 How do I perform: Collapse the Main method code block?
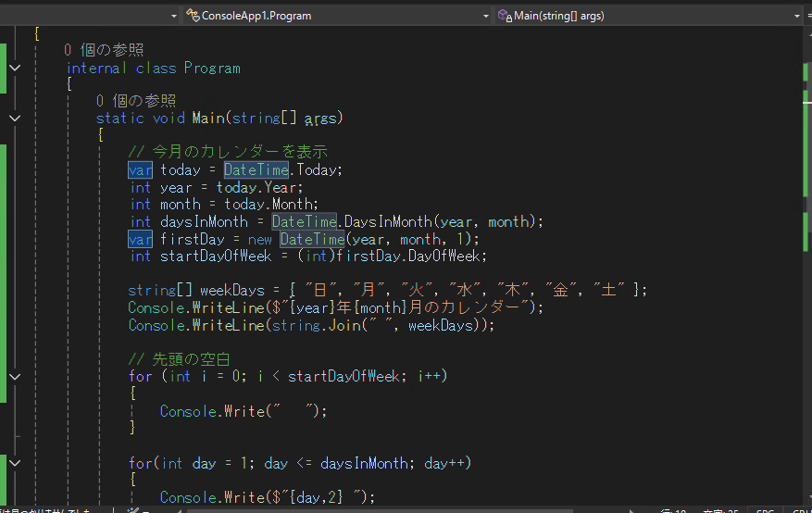pos(15,118)
